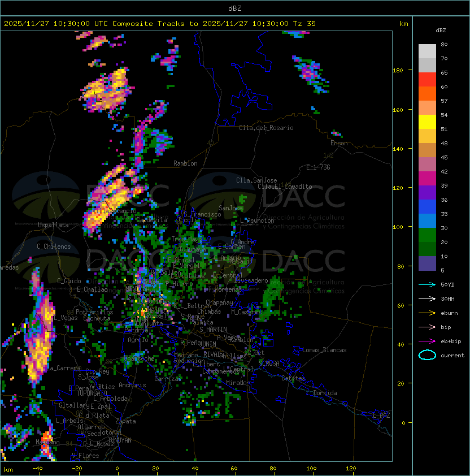The width and height of the screenshot is (470, 476).
Task: Click the cyan 50YD arrow in the legend
Action: (x=427, y=285)
